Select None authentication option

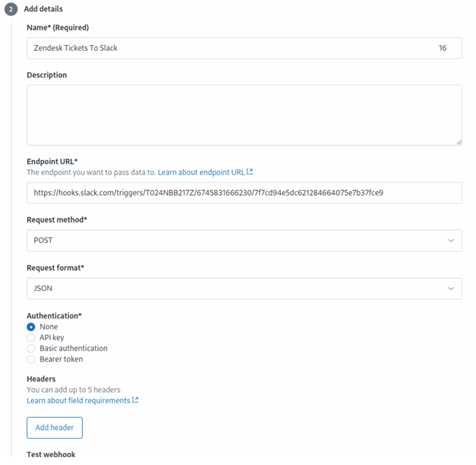tap(31, 327)
